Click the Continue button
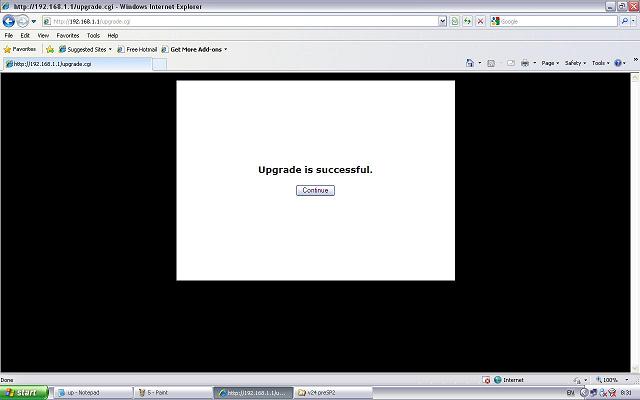 click(x=315, y=190)
